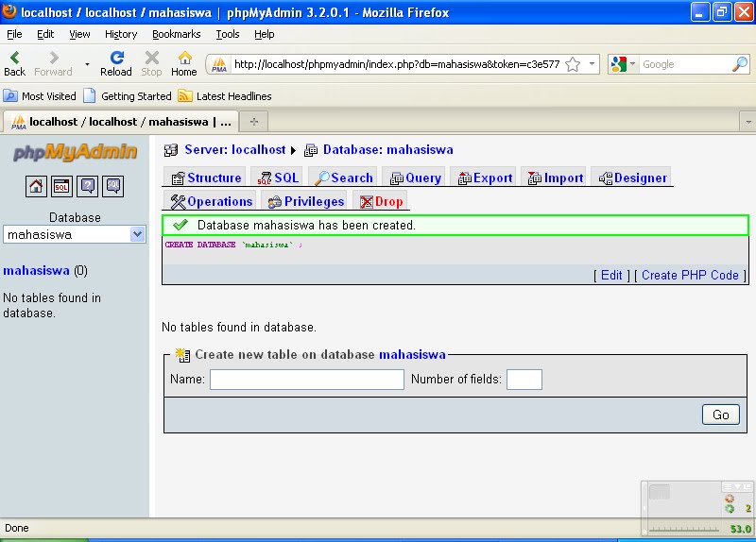Click the Database: mahasiswa breadcrumb link
Image resolution: width=756 pixels, height=542 pixels.
coord(388,150)
